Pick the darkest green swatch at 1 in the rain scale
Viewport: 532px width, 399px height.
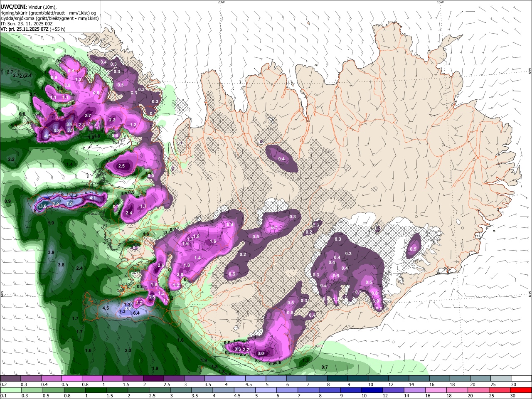coord(96,390)
